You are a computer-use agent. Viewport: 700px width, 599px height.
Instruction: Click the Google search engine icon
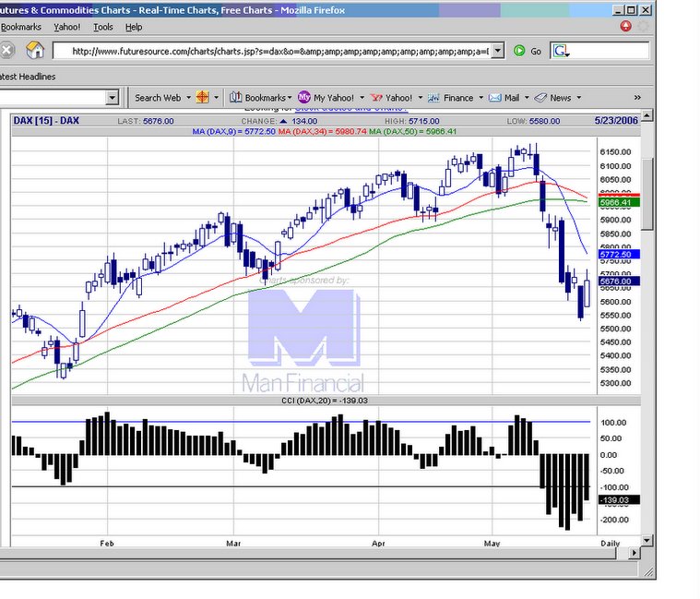(x=561, y=51)
